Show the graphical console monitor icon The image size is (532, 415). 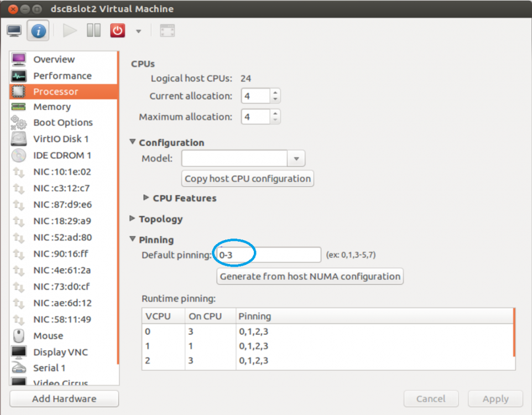(x=14, y=31)
